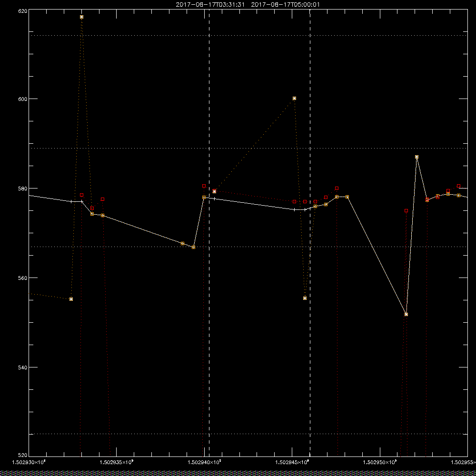
Task: Click the 1.502940×10⁹ x-axis label
Action: click(204, 462)
